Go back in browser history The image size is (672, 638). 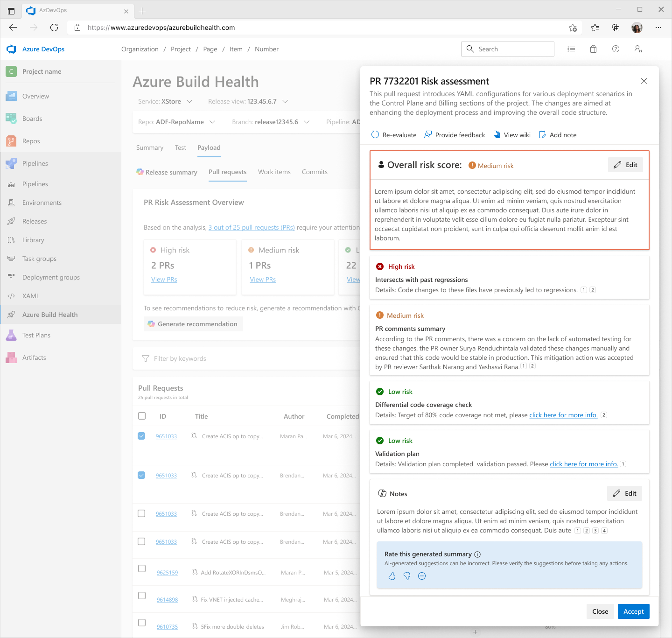[13, 28]
